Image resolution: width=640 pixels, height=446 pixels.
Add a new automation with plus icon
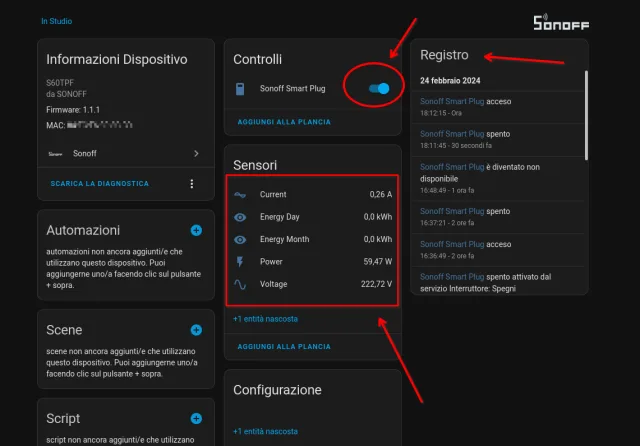196,231
